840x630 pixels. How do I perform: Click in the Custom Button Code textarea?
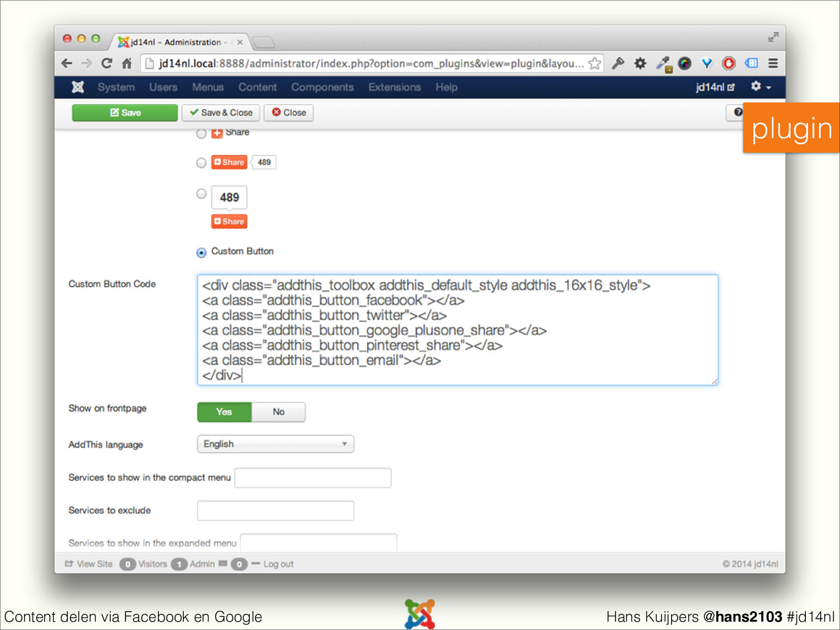(458, 330)
